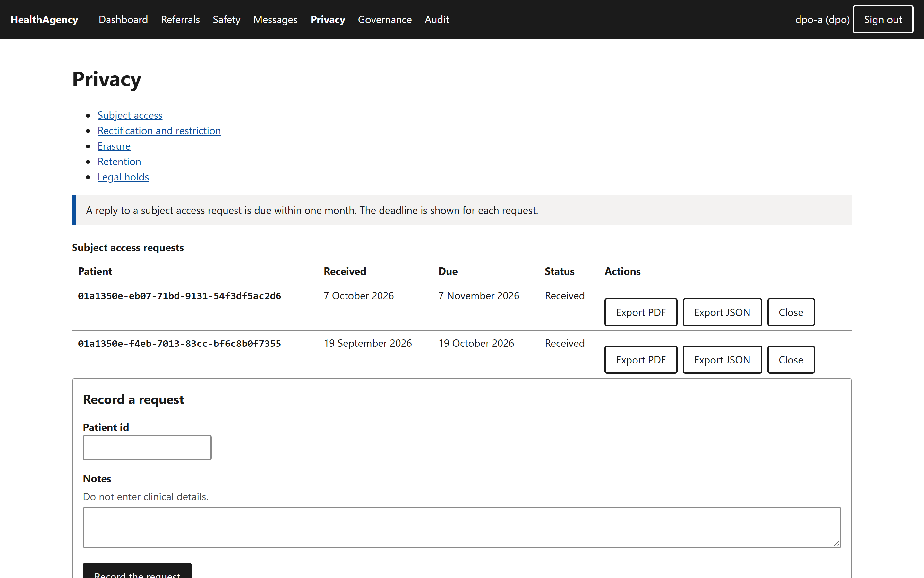Click the '7 October 2026' received date
This screenshot has width=924, height=578.
(358, 295)
